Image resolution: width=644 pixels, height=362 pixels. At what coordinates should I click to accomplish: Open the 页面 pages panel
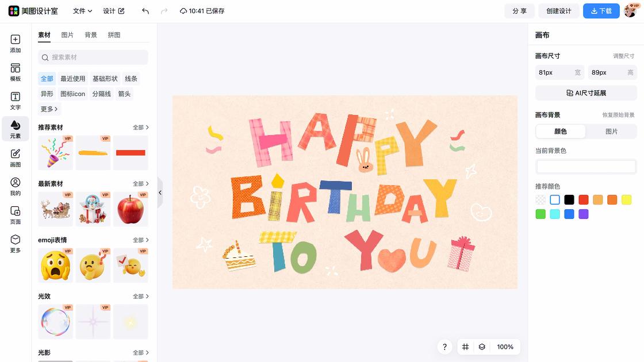point(15,214)
